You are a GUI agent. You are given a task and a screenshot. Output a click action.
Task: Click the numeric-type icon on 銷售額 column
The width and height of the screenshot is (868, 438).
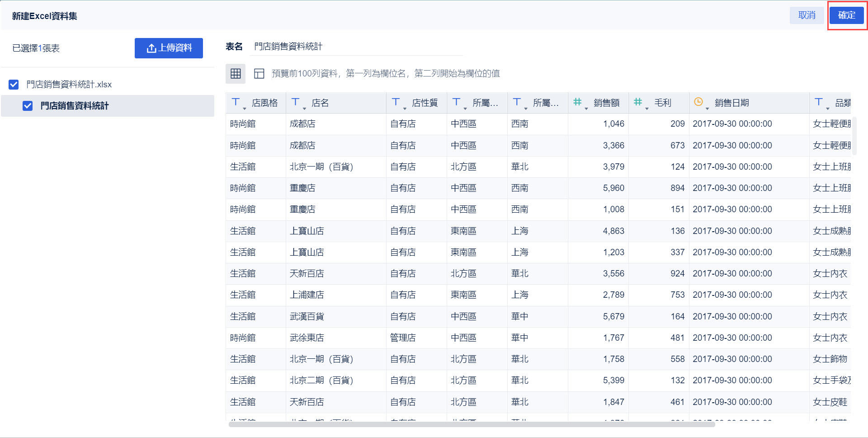click(x=577, y=102)
